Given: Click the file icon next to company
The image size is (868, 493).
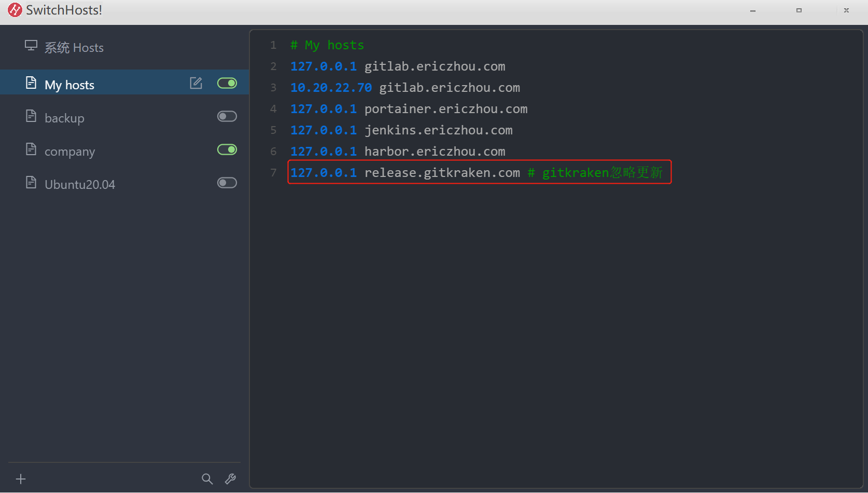Looking at the screenshot, I should tap(31, 149).
